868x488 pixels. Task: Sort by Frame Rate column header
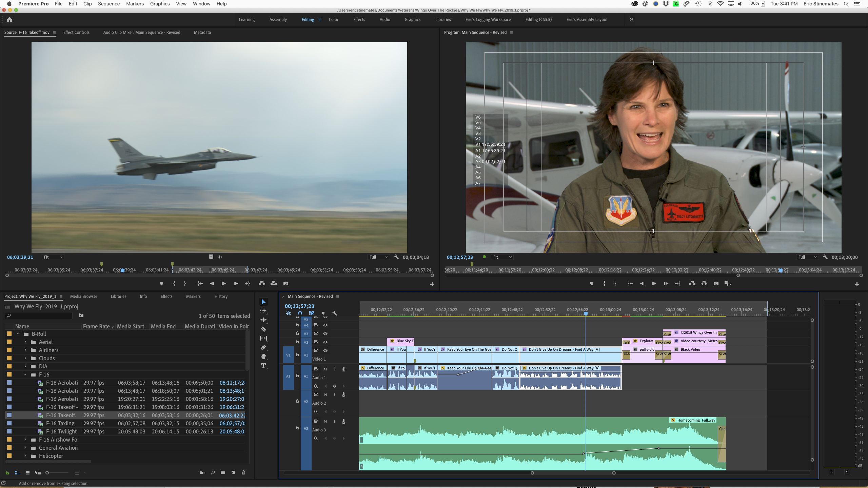96,326
